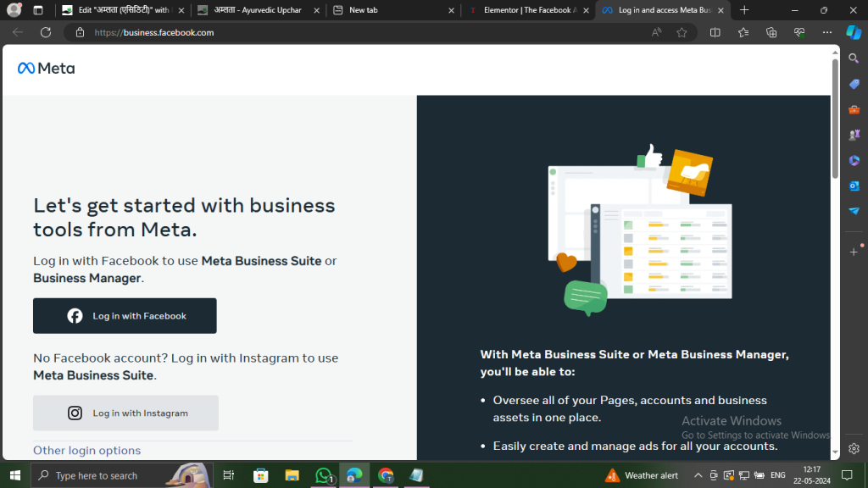The image size is (868, 488).
Task: Click the Meta logo
Action: point(47,68)
